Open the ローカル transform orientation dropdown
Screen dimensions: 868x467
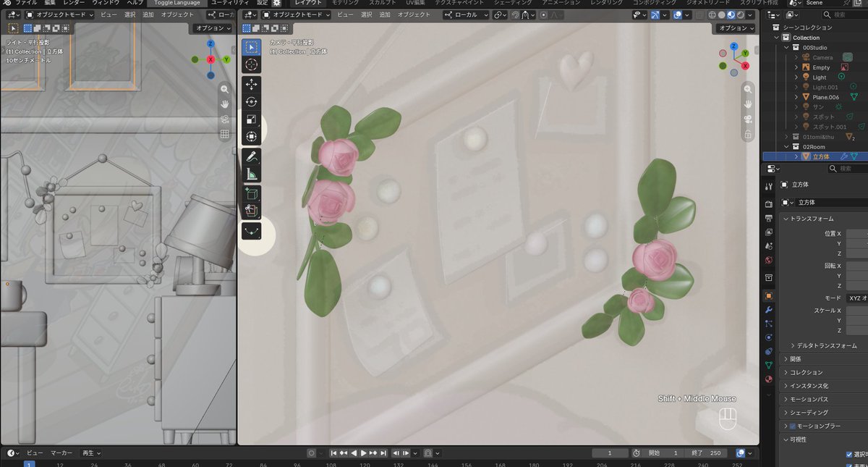coord(466,14)
